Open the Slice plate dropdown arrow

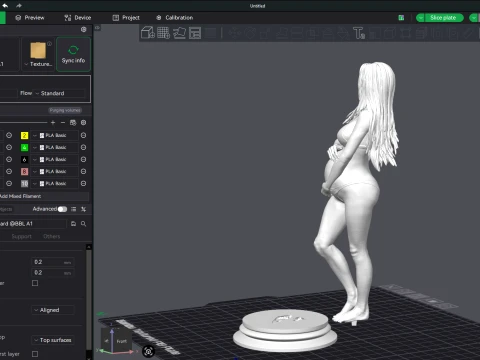pyautogui.click(x=420, y=18)
